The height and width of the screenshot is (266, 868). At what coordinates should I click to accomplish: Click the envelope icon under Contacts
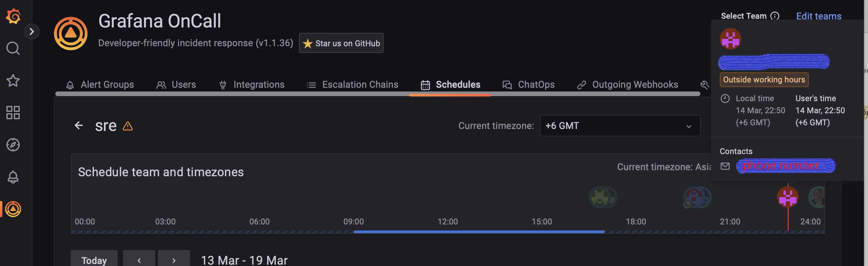pyautogui.click(x=725, y=166)
